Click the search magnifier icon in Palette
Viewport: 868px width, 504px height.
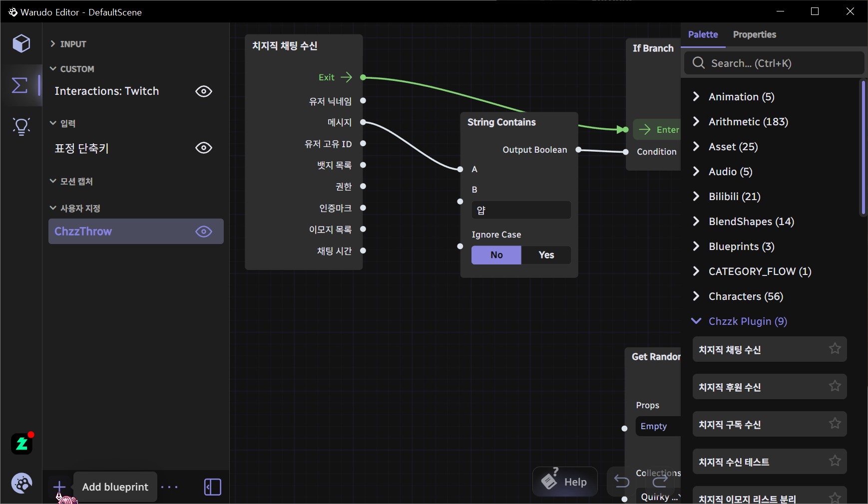coord(699,63)
